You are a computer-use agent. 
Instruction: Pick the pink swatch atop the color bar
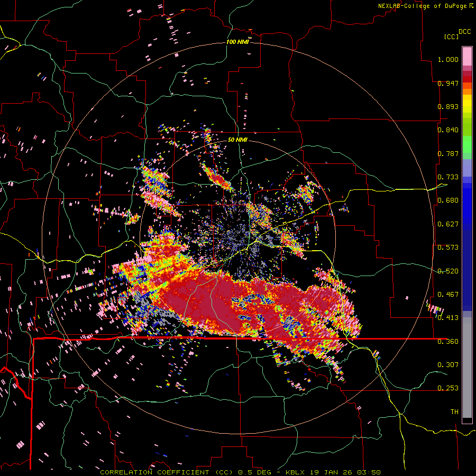[x=467, y=56]
